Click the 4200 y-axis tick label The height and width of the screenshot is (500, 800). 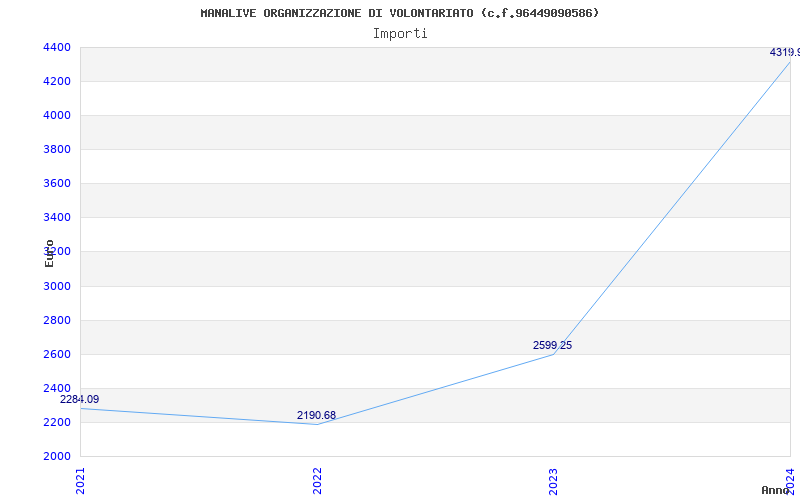point(57,82)
